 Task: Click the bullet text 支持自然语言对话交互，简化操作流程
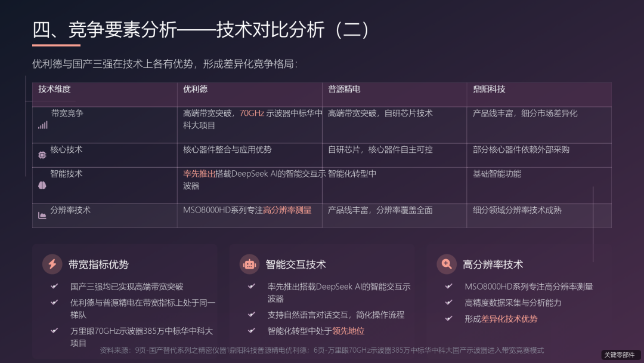(336, 315)
